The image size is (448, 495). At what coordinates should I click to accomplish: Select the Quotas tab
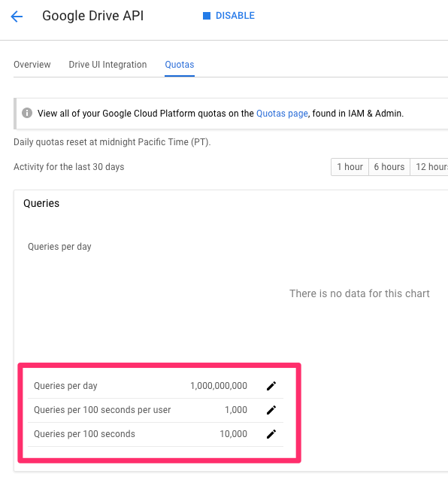pos(180,65)
